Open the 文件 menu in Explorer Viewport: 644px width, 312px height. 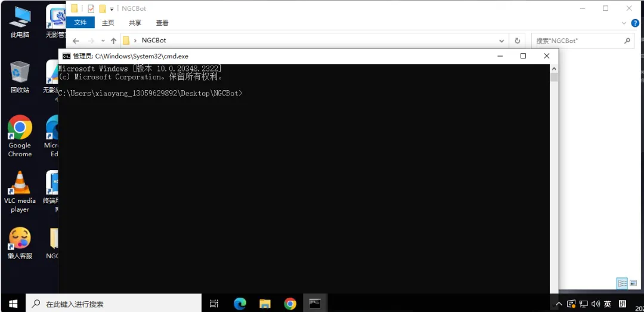click(80, 23)
